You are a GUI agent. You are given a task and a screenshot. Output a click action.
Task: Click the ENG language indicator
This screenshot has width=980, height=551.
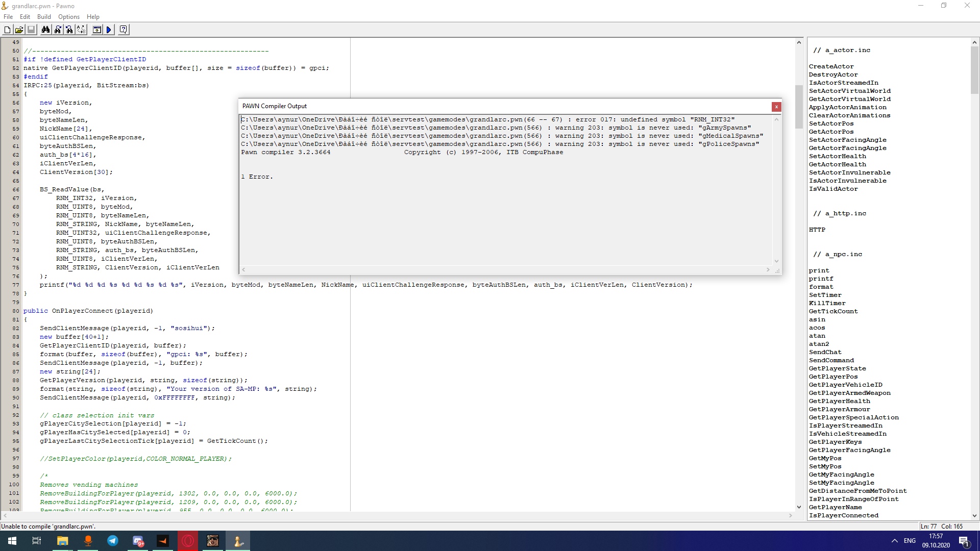click(910, 541)
